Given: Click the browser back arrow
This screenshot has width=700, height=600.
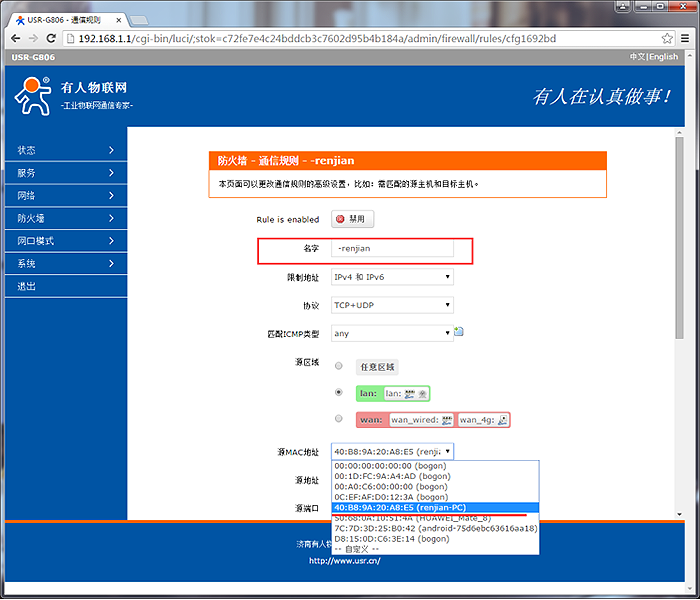Looking at the screenshot, I should [x=17, y=38].
